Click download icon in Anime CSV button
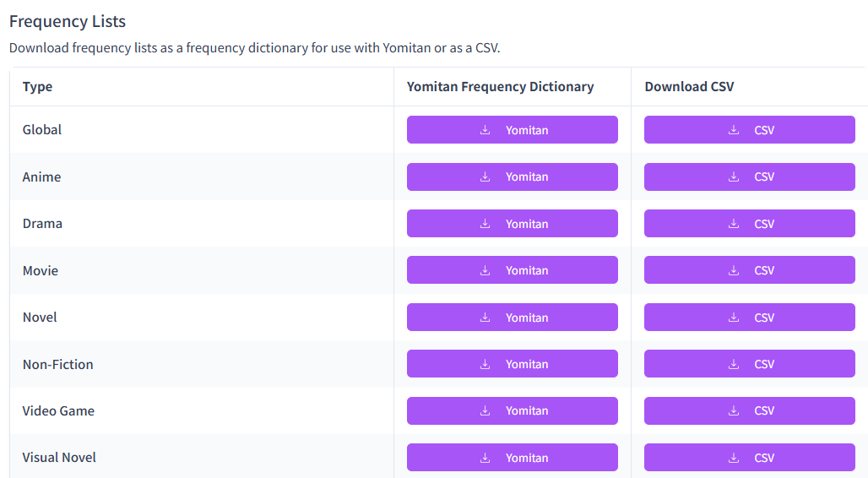This screenshot has width=868, height=478. pos(734,177)
